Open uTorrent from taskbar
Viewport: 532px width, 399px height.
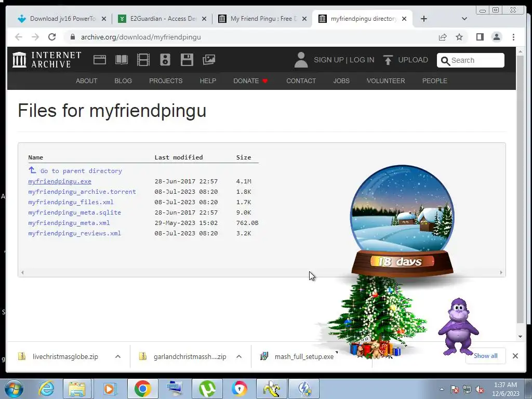pyautogui.click(x=207, y=389)
